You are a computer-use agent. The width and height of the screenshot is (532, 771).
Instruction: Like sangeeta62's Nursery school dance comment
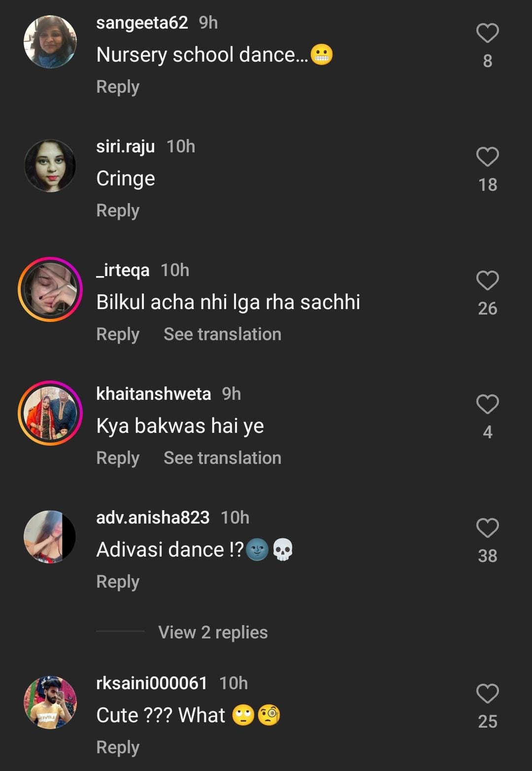point(487,34)
